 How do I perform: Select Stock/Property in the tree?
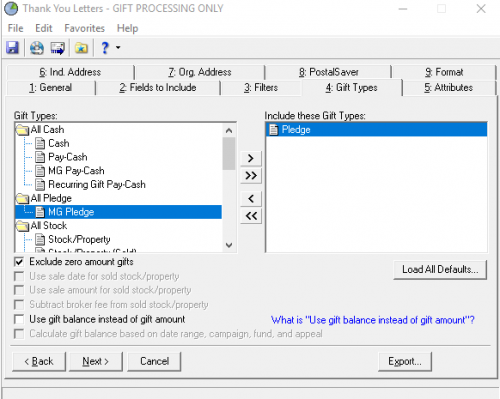click(79, 239)
